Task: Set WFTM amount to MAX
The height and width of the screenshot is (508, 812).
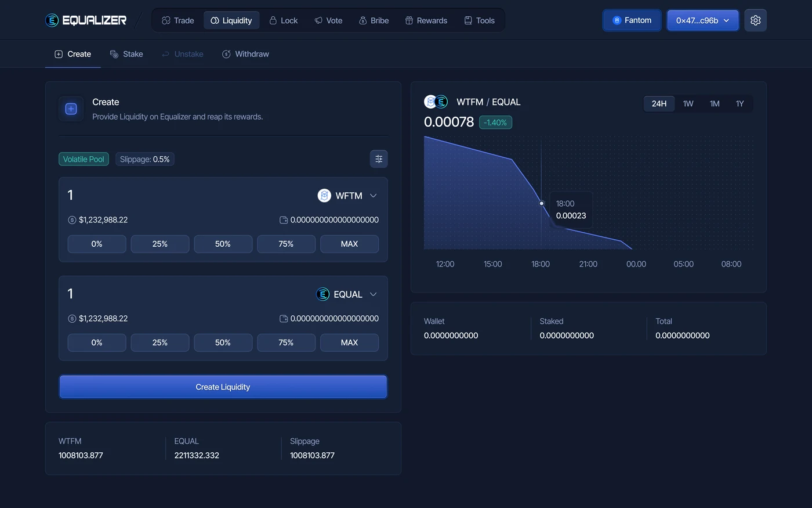Action: tap(350, 244)
